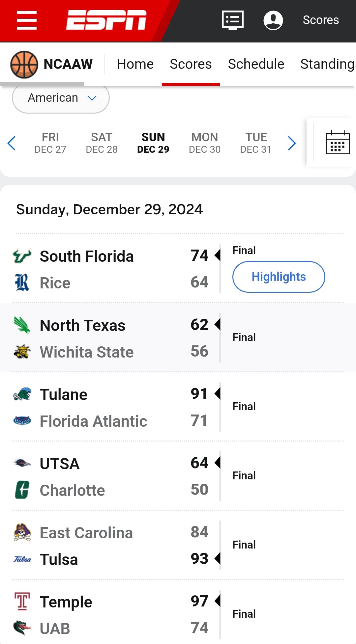Open the news feed list icon

click(x=233, y=20)
